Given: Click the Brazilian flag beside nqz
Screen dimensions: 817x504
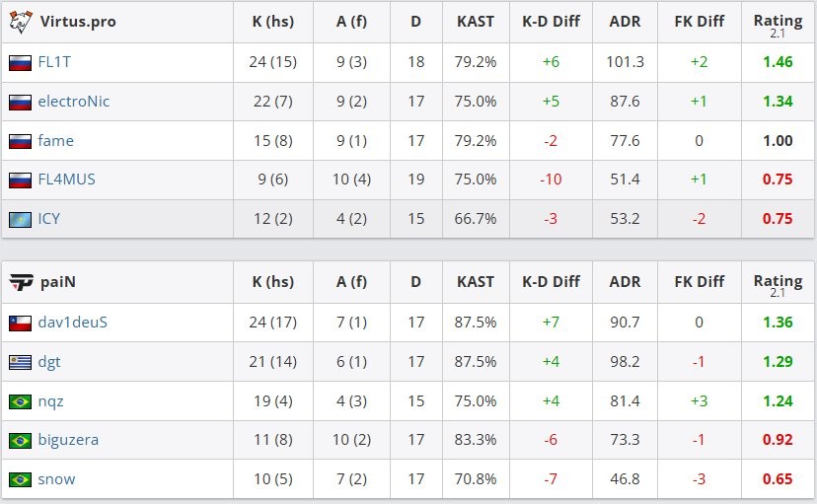Looking at the screenshot, I should click(x=20, y=401).
